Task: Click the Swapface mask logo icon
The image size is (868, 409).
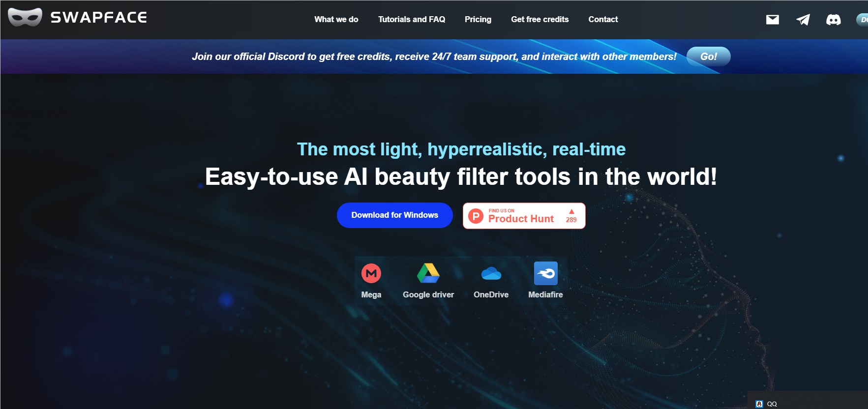Action: (25, 18)
